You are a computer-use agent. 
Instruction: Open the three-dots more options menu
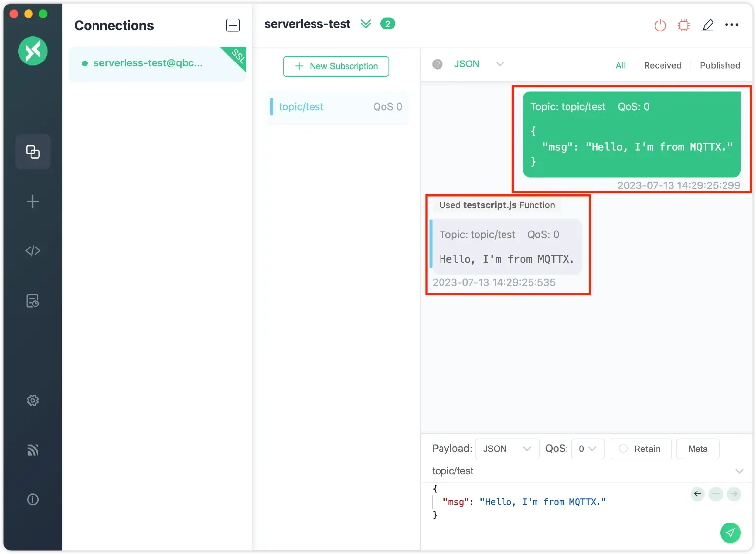coord(732,25)
